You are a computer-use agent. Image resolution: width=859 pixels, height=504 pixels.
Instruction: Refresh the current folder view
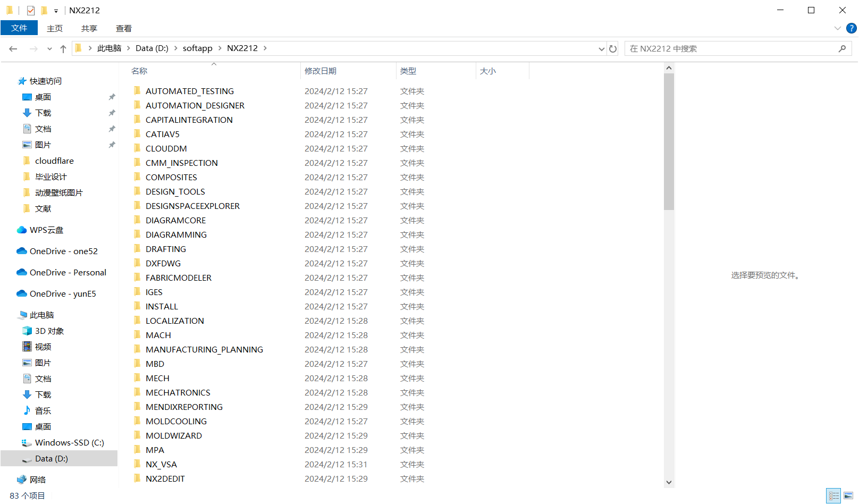[613, 49]
